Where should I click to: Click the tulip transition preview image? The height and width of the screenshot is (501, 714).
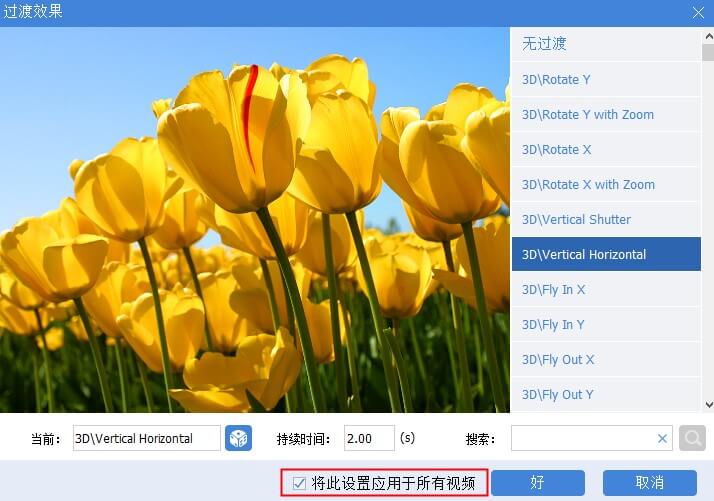[255, 220]
